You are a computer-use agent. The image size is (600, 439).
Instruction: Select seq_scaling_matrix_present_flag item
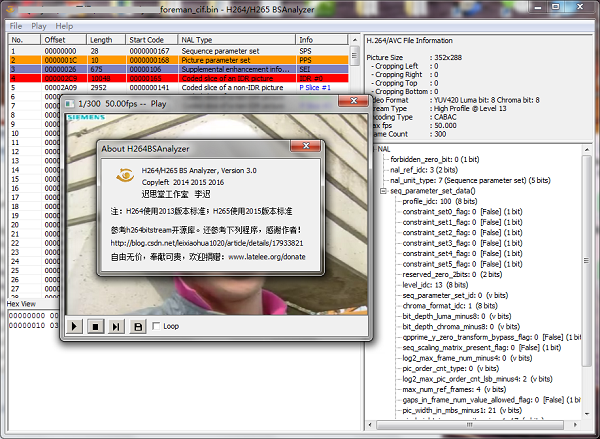(481, 348)
